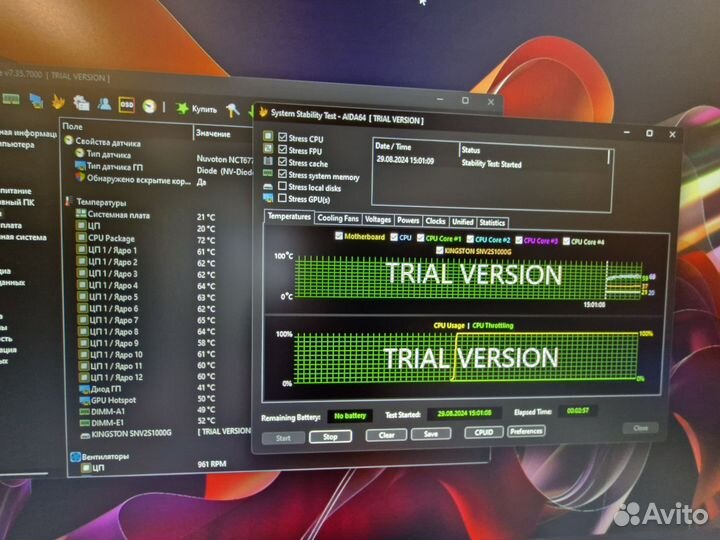Image resolution: width=720 pixels, height=540 pixels.
Task: Open the hammer tools toolbar icon
Action: point(232,110)
